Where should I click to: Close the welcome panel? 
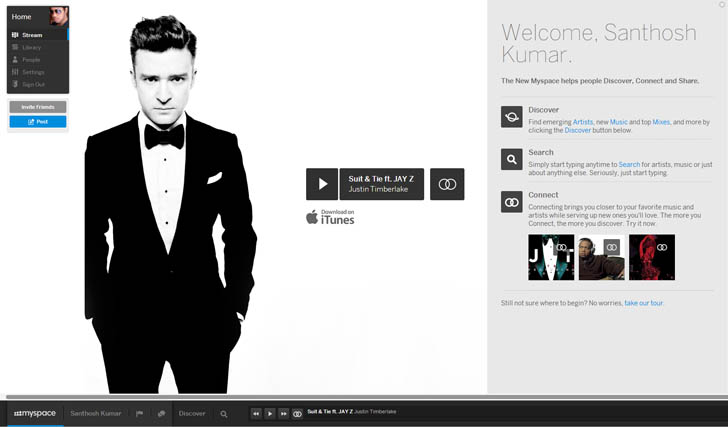(x=723, y=5)
